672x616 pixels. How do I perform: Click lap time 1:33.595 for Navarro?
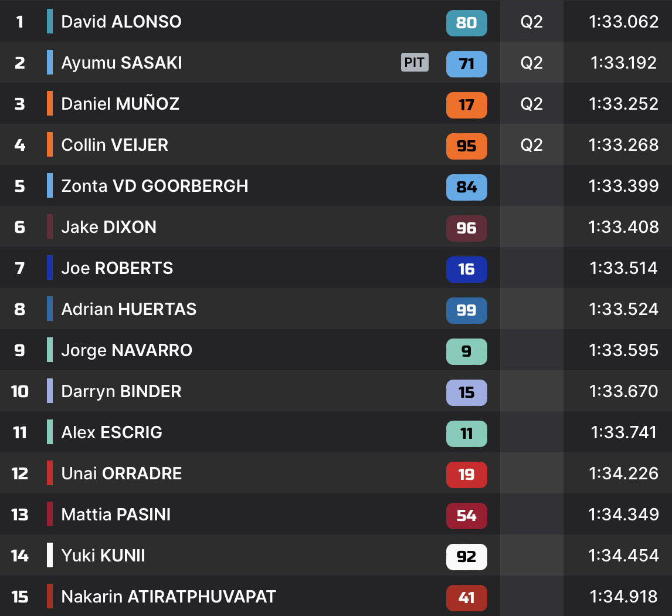[x=623, y=351]
